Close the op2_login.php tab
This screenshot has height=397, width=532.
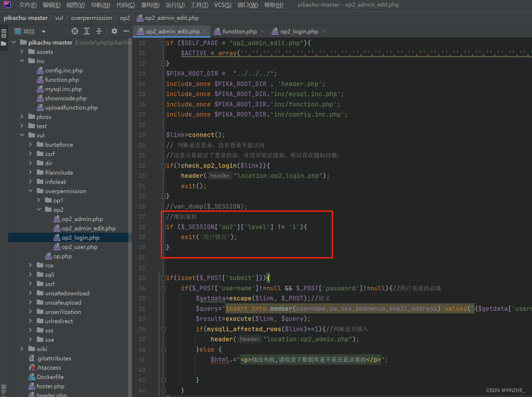point(324,31)
